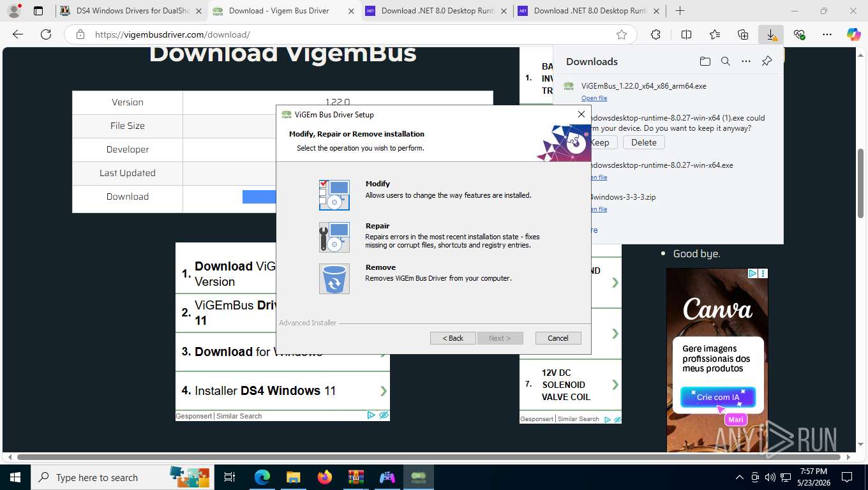Open volume control in system tray
The height and width of the screenshot is (490, 868).
[770, 477]
